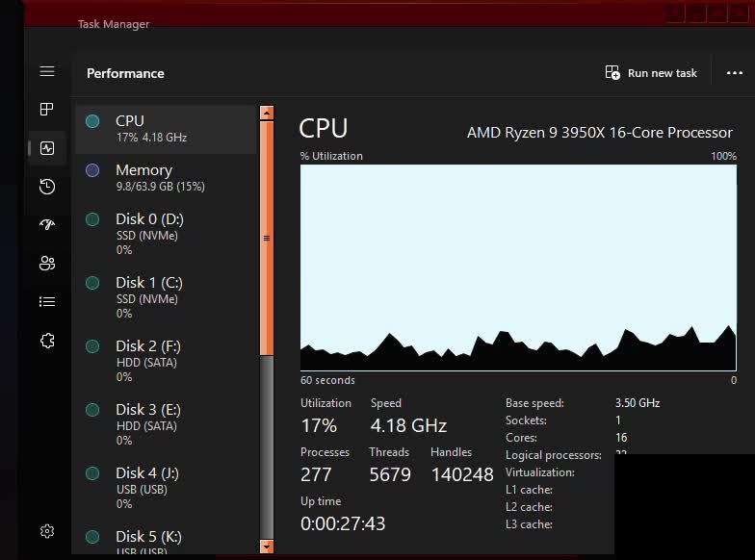Open the Users page icon
The width and height of the screenshot is (755, 560).
pyautogui.click(x=47, y=264)
